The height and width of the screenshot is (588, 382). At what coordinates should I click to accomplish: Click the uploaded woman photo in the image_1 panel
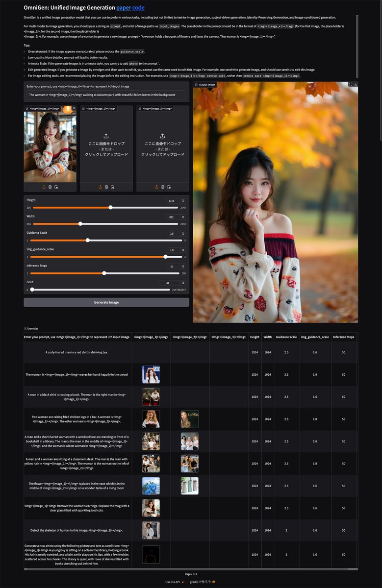[50, 147]
